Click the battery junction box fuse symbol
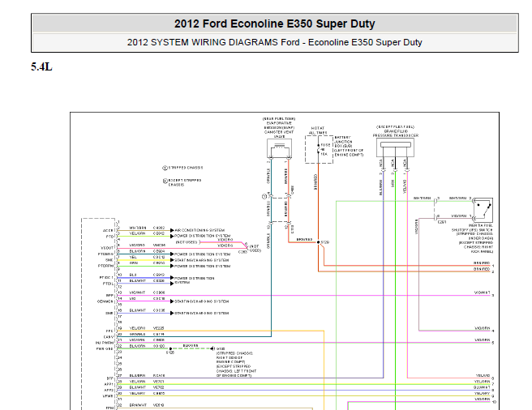532x410 pixels. [x=319, y=150]
